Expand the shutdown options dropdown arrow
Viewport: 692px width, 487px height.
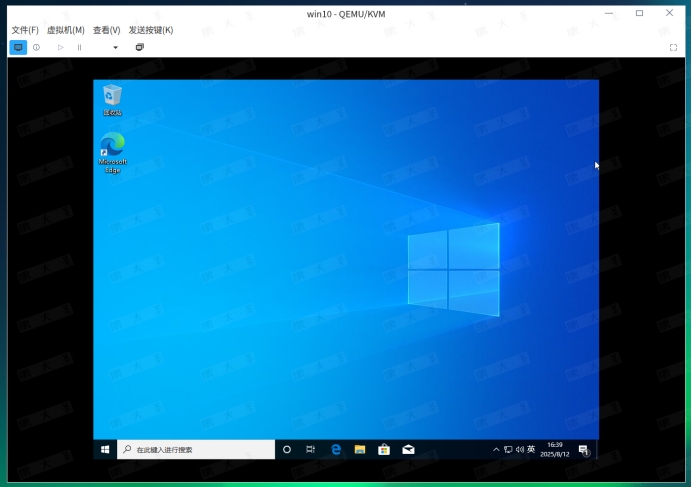click(115, 47)
